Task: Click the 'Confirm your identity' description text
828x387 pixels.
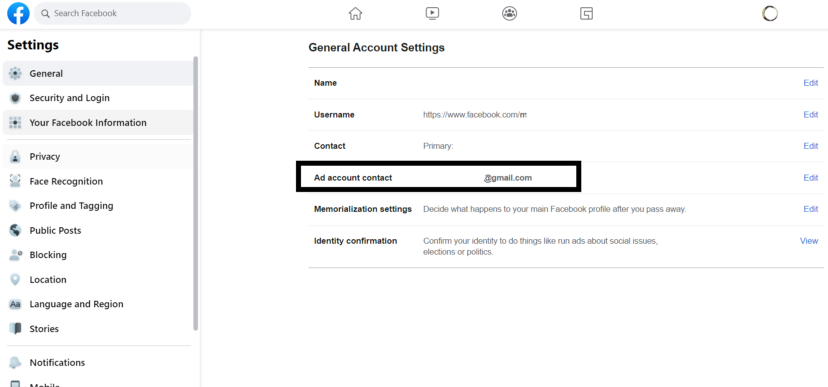Action: click(540, 247)
